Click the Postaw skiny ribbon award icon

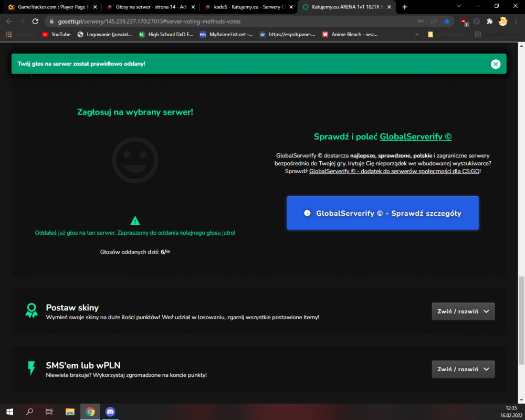[x=31, y=310]
